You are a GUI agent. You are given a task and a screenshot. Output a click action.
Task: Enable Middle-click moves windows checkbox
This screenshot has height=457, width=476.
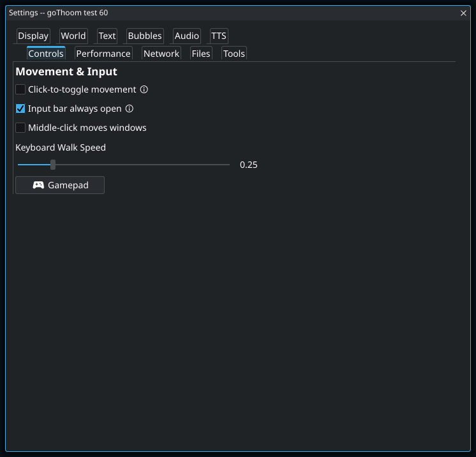(20, 128)
